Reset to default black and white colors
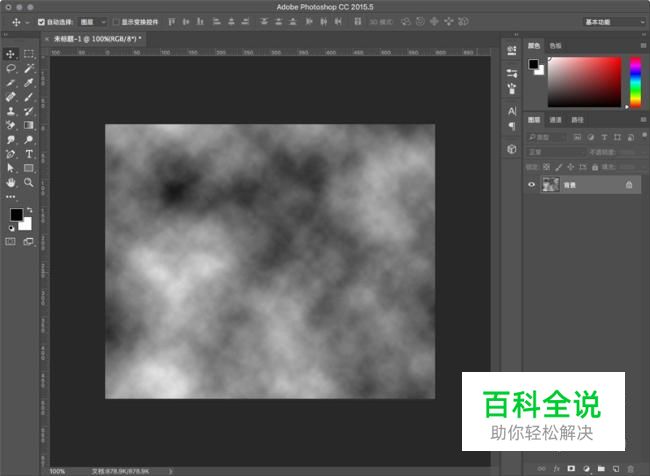Image resolution: width=650 pixels, height=476 pixels. 11,228
